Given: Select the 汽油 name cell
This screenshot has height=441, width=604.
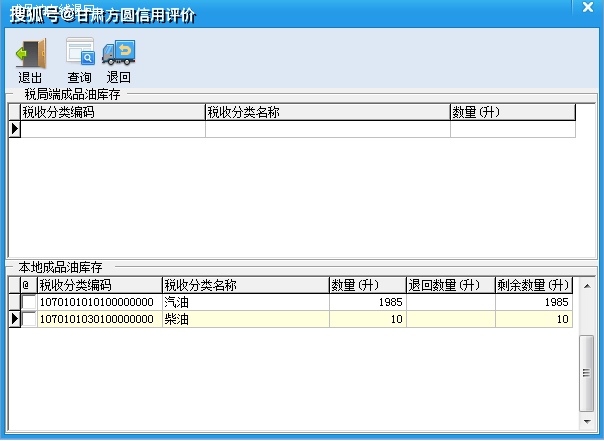Looking at the screenshot, I should (x=245, y=302).
